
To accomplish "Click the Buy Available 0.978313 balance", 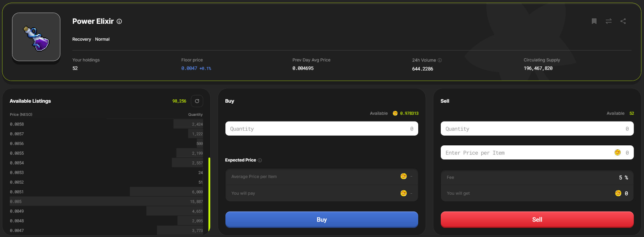I will [x=409, y=113].
